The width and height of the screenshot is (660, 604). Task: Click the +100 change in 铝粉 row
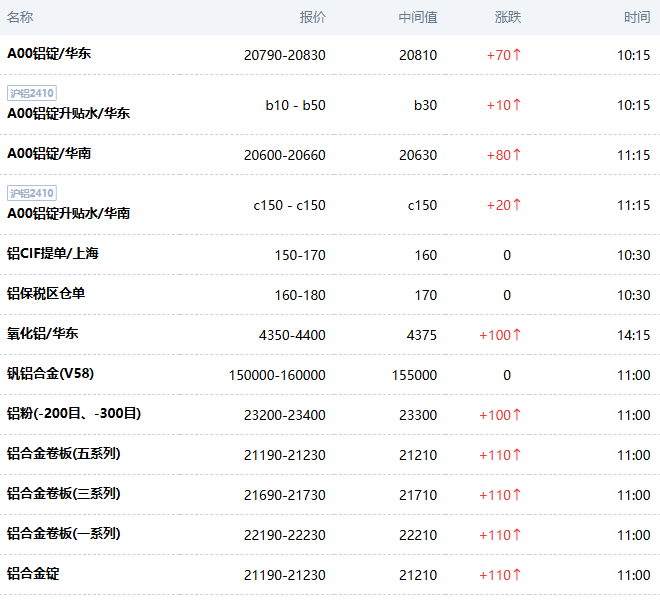(x=500, y=415)
